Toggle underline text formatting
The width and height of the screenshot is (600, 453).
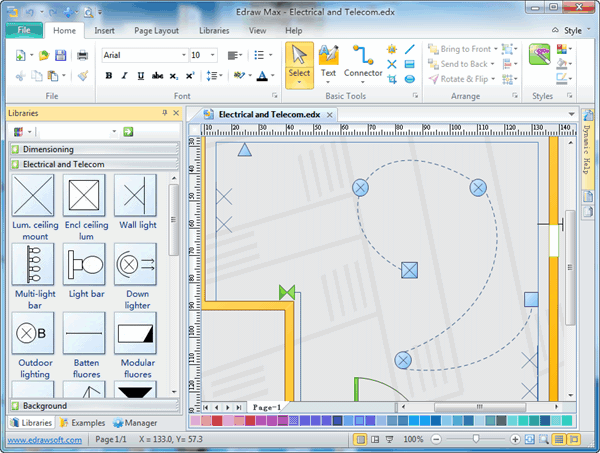click(x=138, y=76)
